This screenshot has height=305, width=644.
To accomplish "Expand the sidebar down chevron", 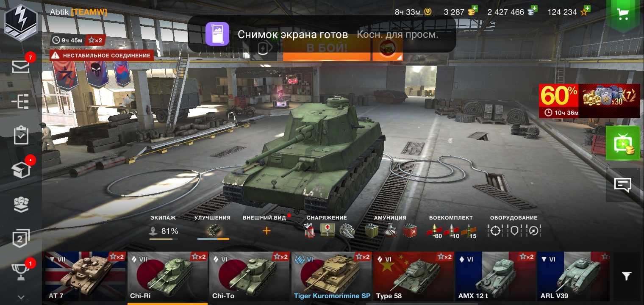I will (x=21, y=298).
